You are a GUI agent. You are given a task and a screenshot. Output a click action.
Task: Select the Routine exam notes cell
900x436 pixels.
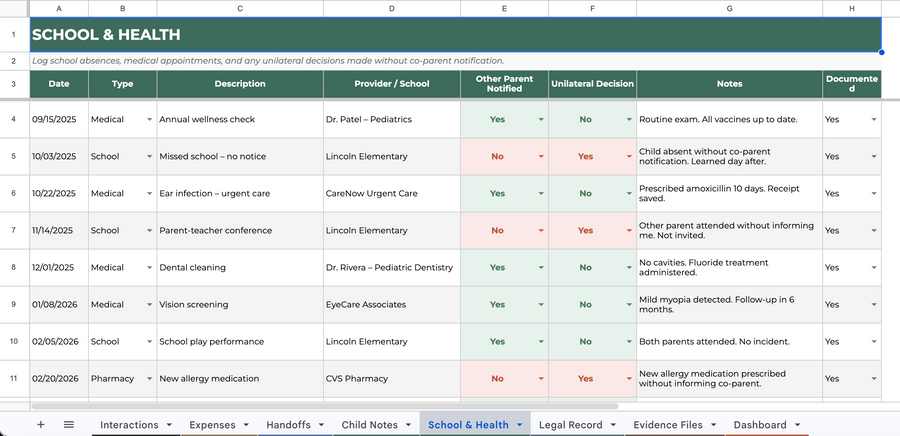[730, 119]
